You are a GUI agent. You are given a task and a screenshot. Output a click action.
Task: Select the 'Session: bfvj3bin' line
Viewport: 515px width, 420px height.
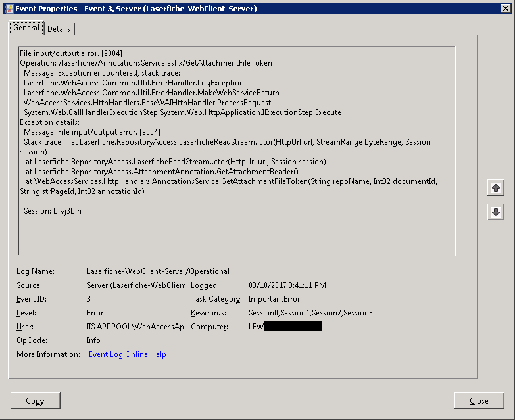53,211
